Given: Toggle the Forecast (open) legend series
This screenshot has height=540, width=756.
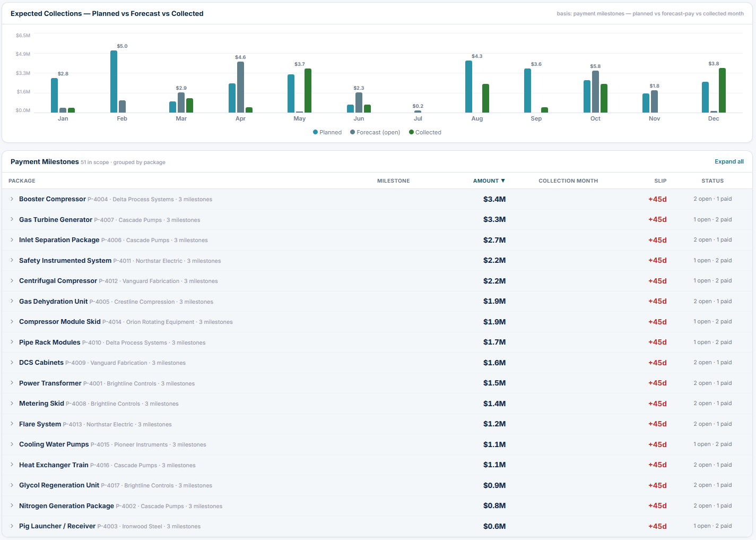Looking at the screenshot, I should pos(375,132).
